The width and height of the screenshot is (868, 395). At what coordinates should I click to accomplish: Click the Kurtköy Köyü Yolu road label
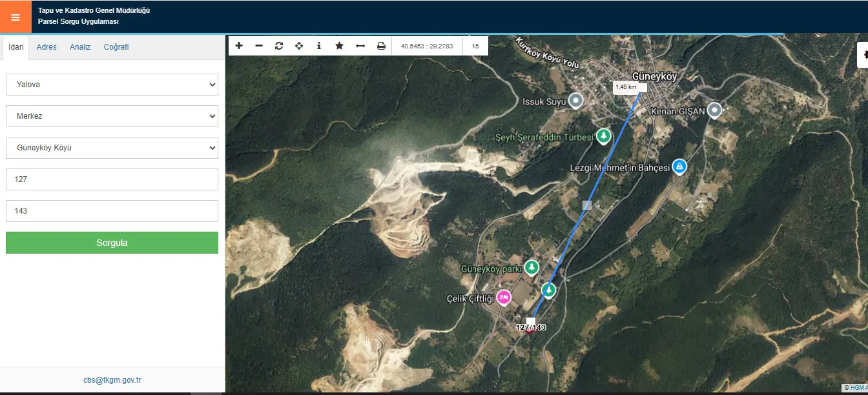tap(547, 52)
